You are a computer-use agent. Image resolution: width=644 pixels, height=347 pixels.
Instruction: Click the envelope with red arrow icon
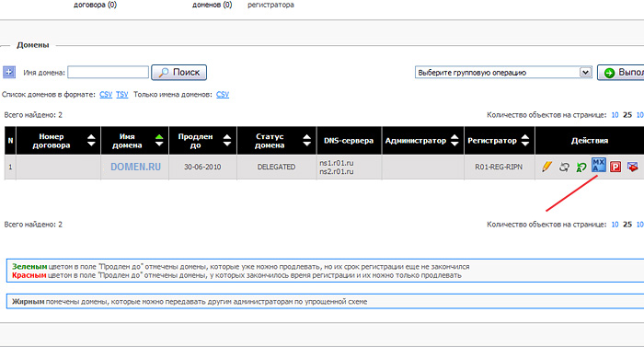[633, 167]
